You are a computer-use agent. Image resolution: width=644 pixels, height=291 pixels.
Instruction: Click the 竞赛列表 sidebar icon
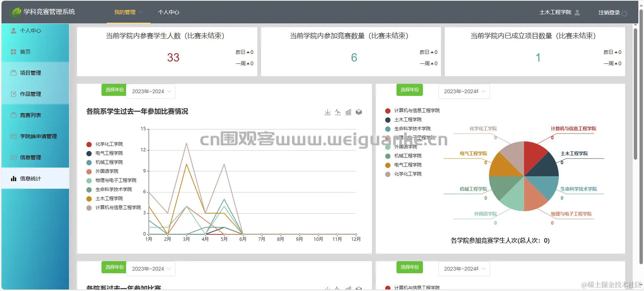coord(14,115)
